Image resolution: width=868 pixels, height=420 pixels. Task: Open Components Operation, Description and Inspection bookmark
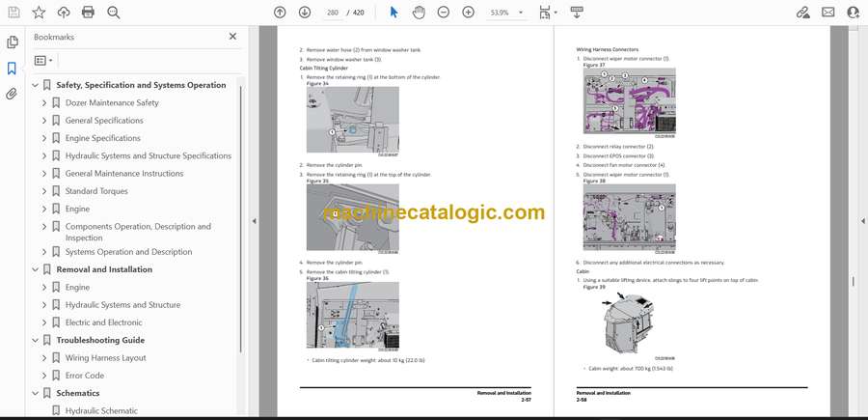click(x=138, y=232)
